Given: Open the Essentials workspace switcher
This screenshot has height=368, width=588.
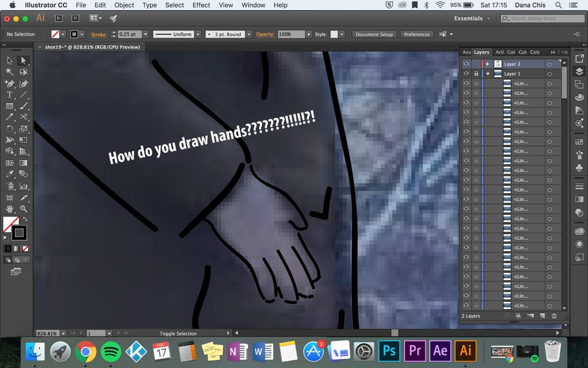Looking at the screenshot, I should pyautogui.click(x=472, y=18).
